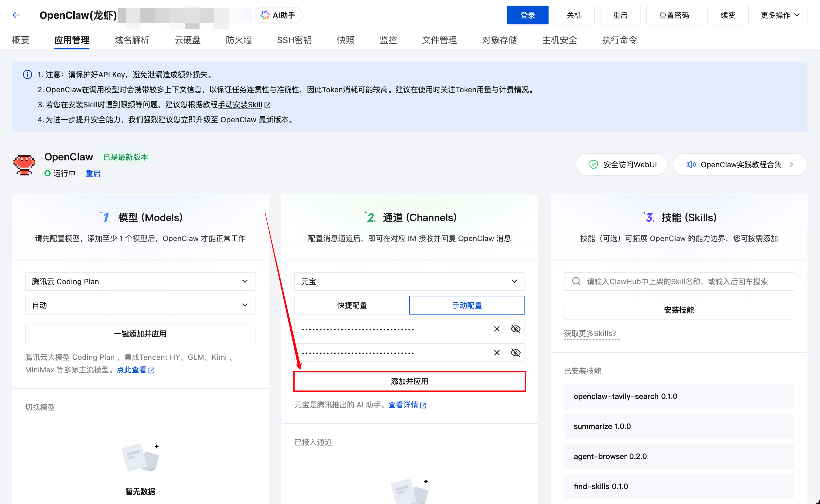Switch to the 监控 tab

[388, 40]
